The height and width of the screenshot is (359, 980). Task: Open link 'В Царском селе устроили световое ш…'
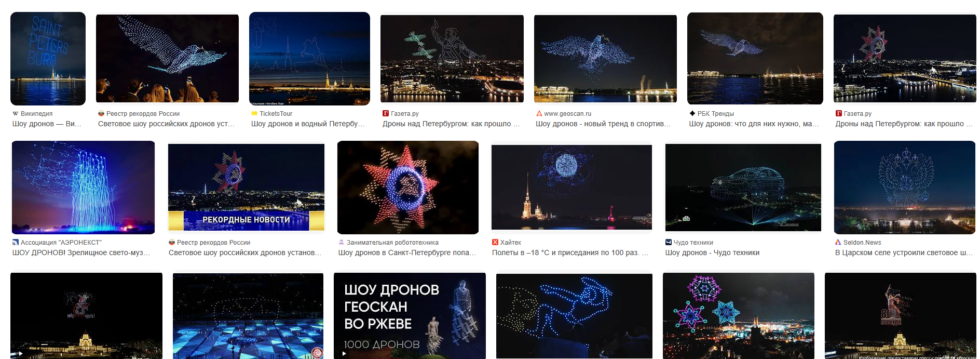click(x=904, y=253)
